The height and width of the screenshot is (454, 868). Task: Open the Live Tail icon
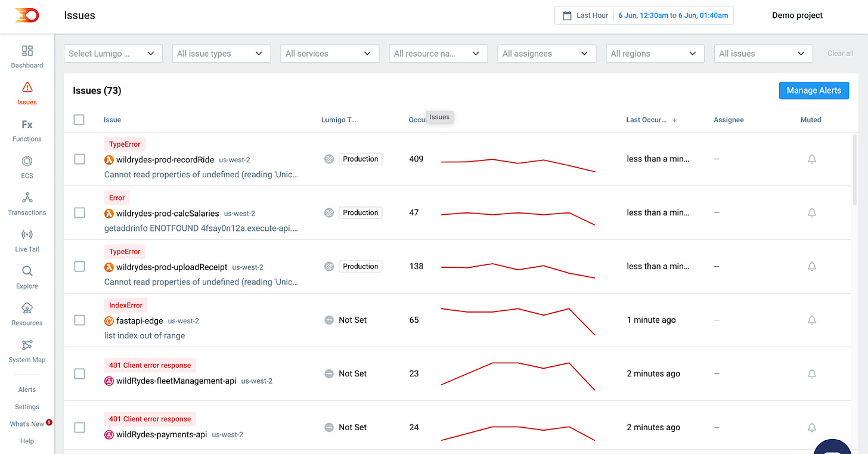pyautogui.click(x=27, y=234)
